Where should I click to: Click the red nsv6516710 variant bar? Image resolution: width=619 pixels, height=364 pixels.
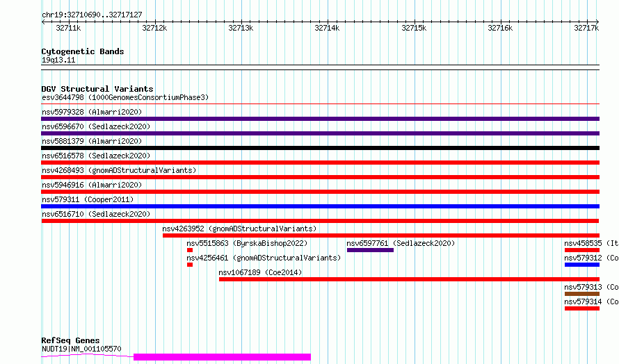(320, 221)
